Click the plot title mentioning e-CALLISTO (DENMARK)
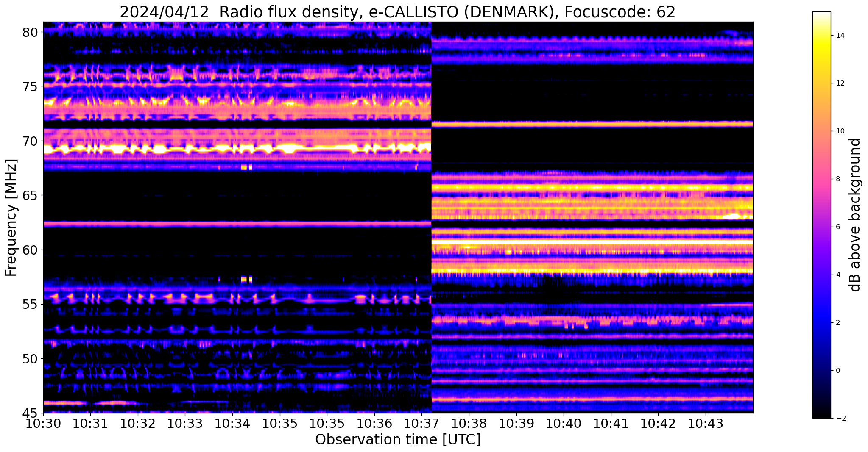This screenshot has height=452, width=868. [397, 11]
